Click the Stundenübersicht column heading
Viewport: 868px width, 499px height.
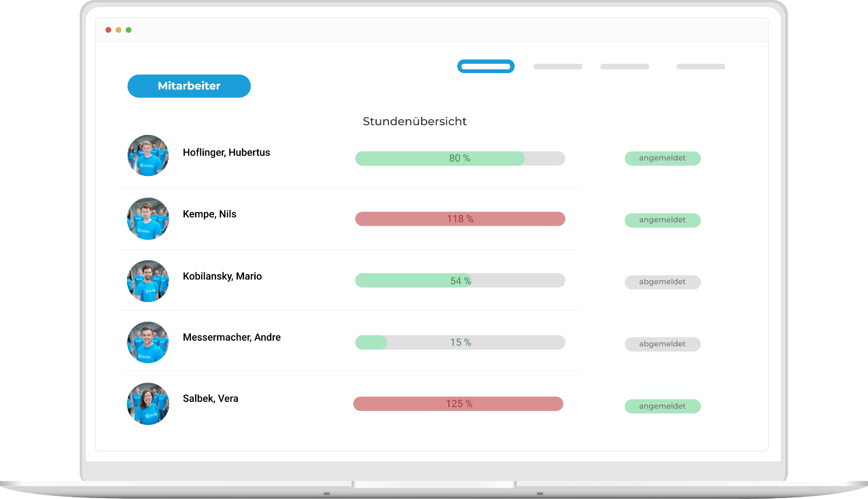[414, 121]
